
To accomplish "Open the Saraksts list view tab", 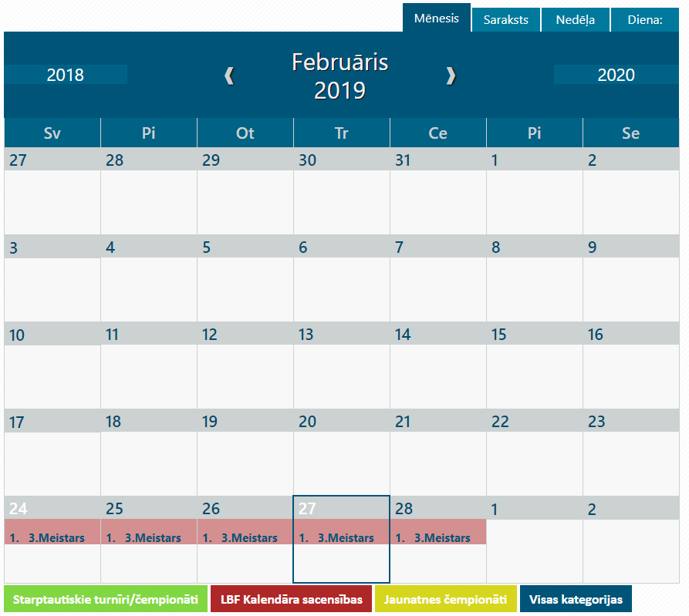I will point(505,20).
